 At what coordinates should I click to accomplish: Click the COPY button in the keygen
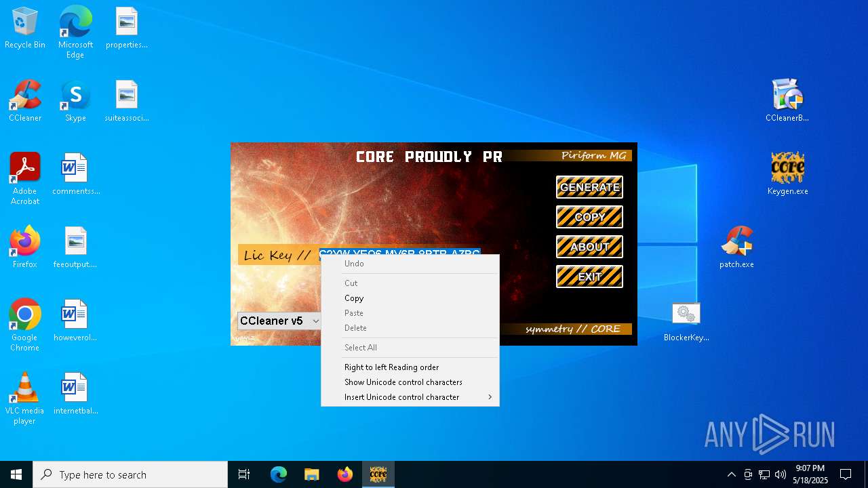coord(589,217)
